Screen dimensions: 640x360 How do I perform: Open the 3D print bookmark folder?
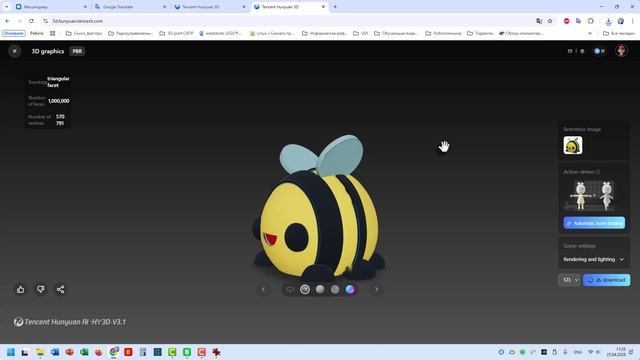[176, 33]
